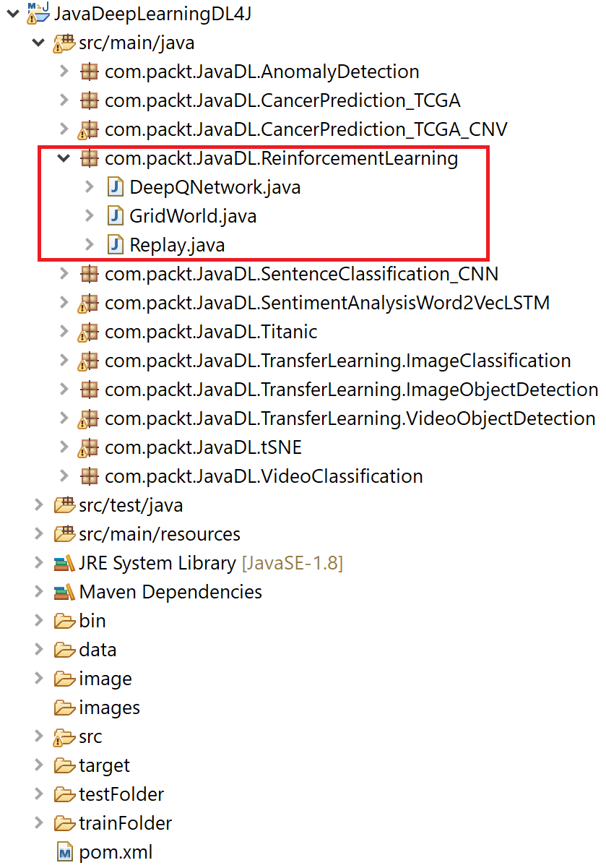Expand the Maven Dependencies node
The image size is (606, 868).
coord(39,592)
